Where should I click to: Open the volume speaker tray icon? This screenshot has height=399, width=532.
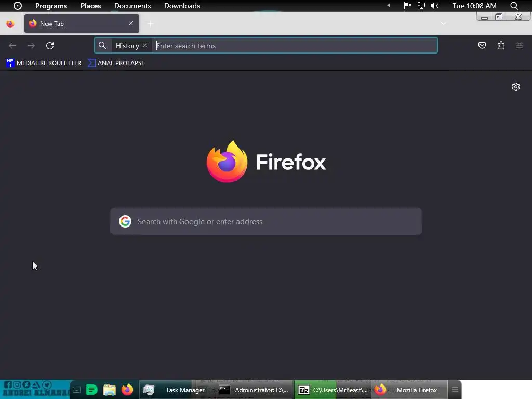tap(435, 6)
